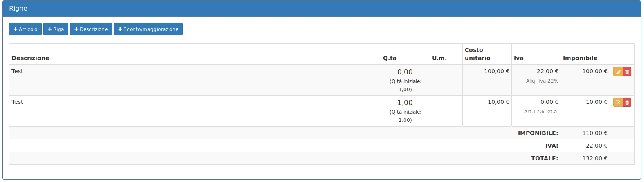Click the Q.tà column header

click(x=390, y=58)
